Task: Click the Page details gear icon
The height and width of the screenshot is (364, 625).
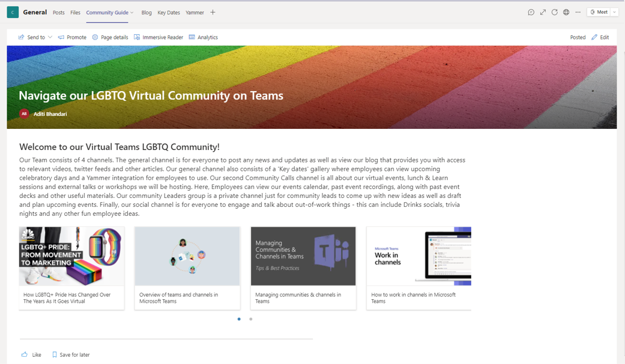Action: [x=95, y=37]
